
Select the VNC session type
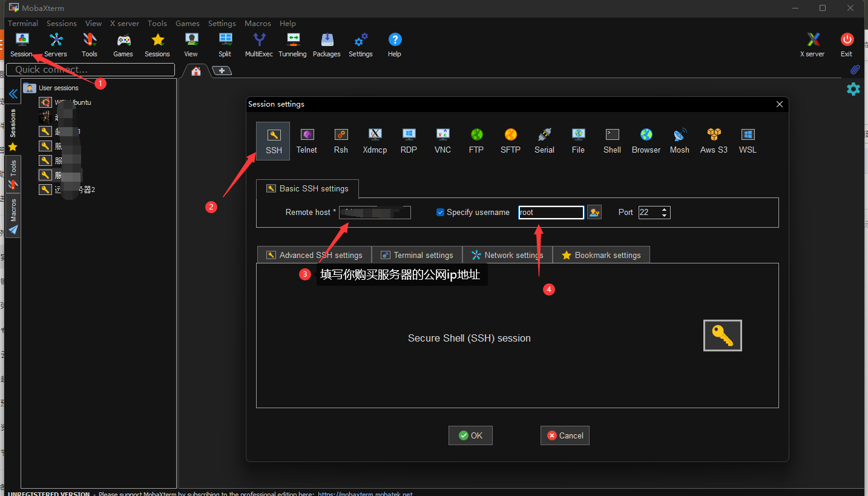coord(442,141)
